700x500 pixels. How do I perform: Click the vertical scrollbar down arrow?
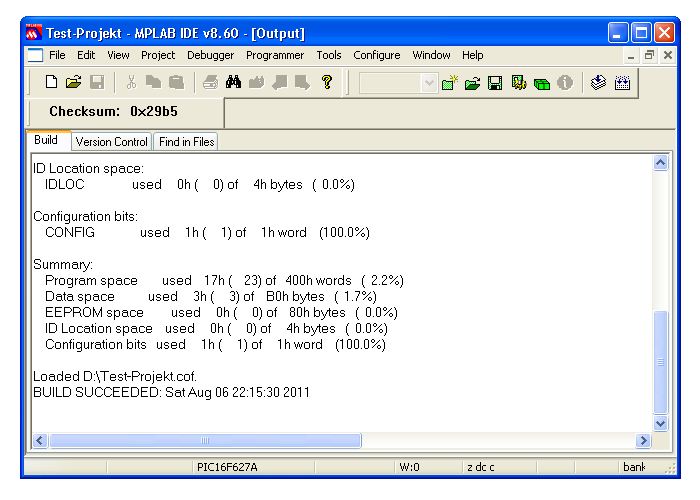pos(661,423)
